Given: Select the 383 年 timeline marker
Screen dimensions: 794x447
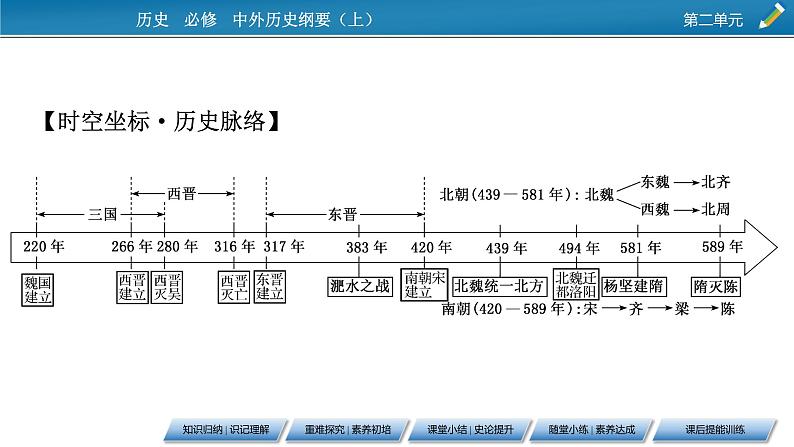Looking at the screenshot, I should [x=367, y=248].
